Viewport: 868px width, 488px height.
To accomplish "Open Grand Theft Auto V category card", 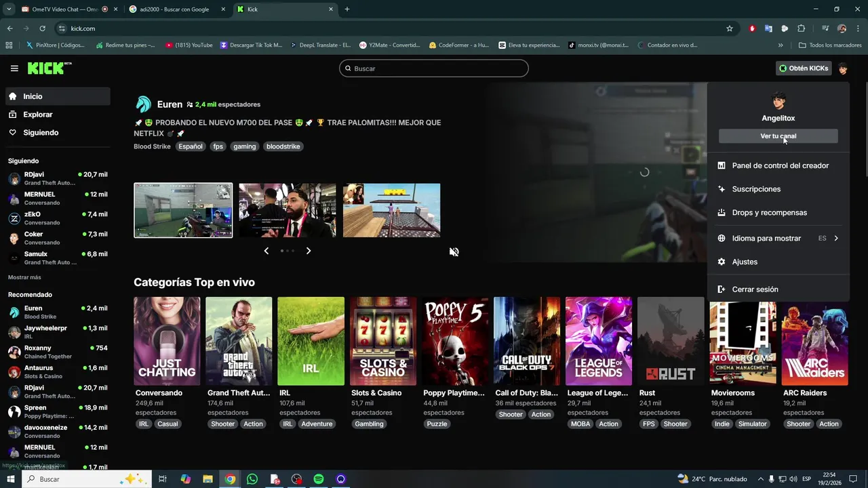I will (239, 341).
